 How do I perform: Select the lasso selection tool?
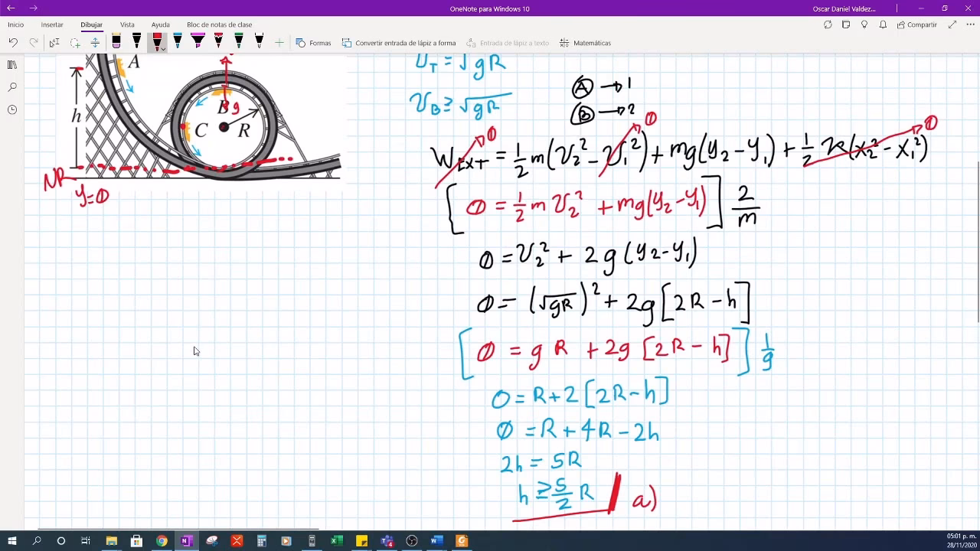point(75,43)
